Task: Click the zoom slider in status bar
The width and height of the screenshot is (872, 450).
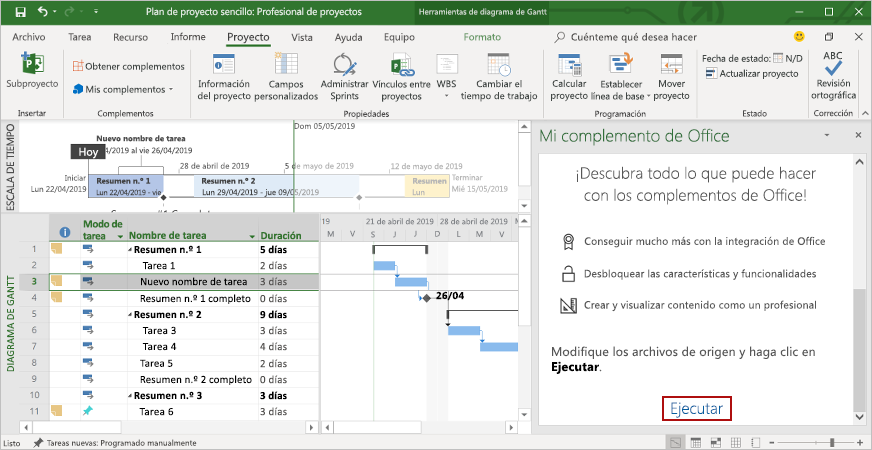Action: [x=815, y=443]
